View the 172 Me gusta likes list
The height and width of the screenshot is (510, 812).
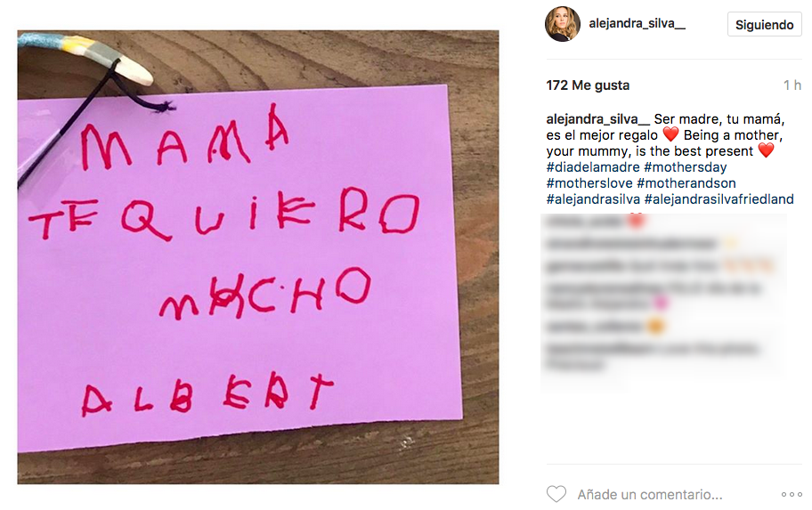[x=588, y=85]
